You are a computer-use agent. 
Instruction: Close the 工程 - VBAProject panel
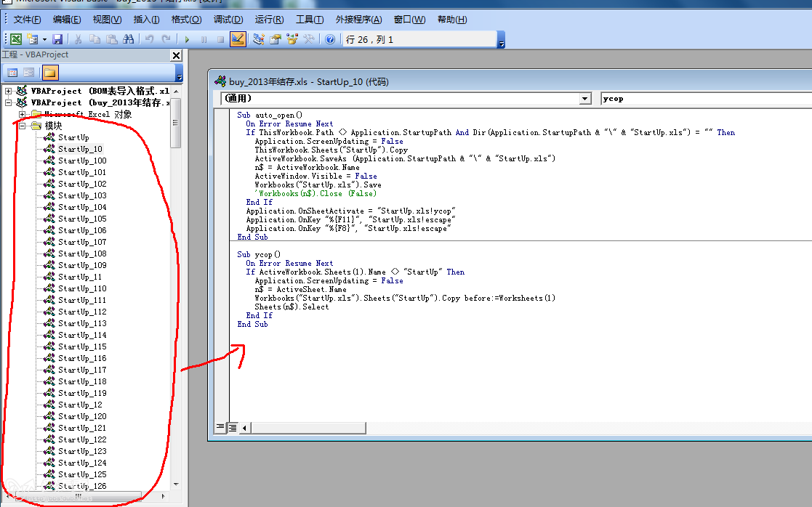[x=176, y=55]
